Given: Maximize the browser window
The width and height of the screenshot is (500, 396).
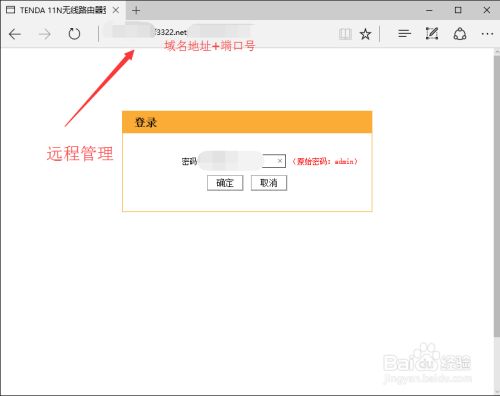Looking at the screenshot, I should pos(458,10).
